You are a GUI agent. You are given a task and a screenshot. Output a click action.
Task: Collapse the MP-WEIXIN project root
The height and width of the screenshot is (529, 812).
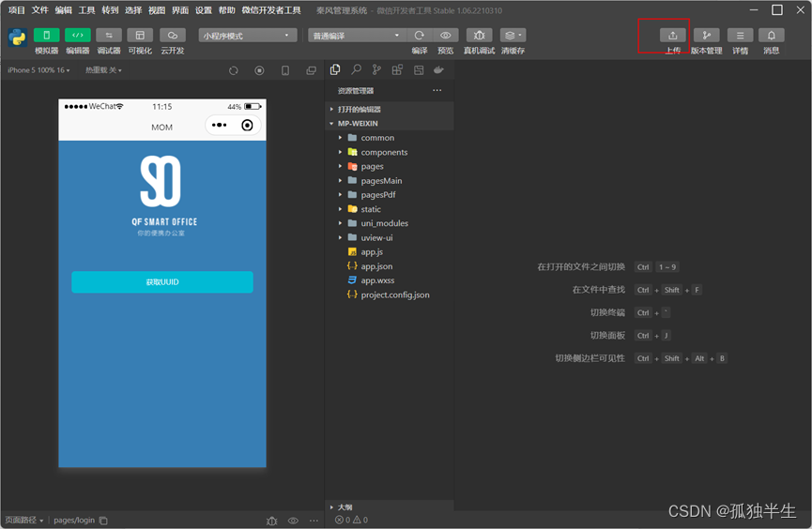point(389,123)
